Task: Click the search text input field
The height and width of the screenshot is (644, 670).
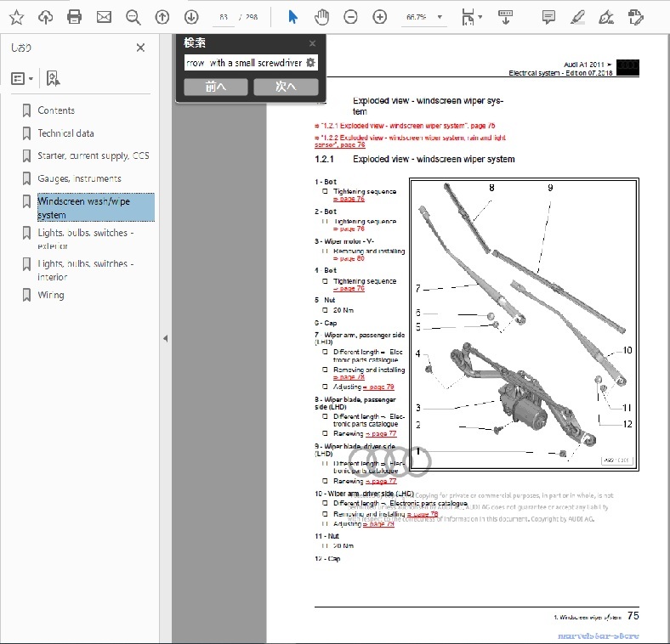Action: click(243, 62)
